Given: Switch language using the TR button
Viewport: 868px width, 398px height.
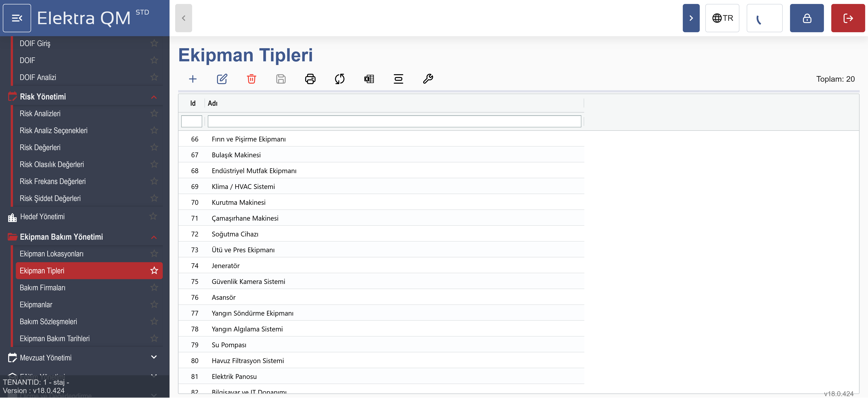Looking at the screenshot, I should pos(722,18).
